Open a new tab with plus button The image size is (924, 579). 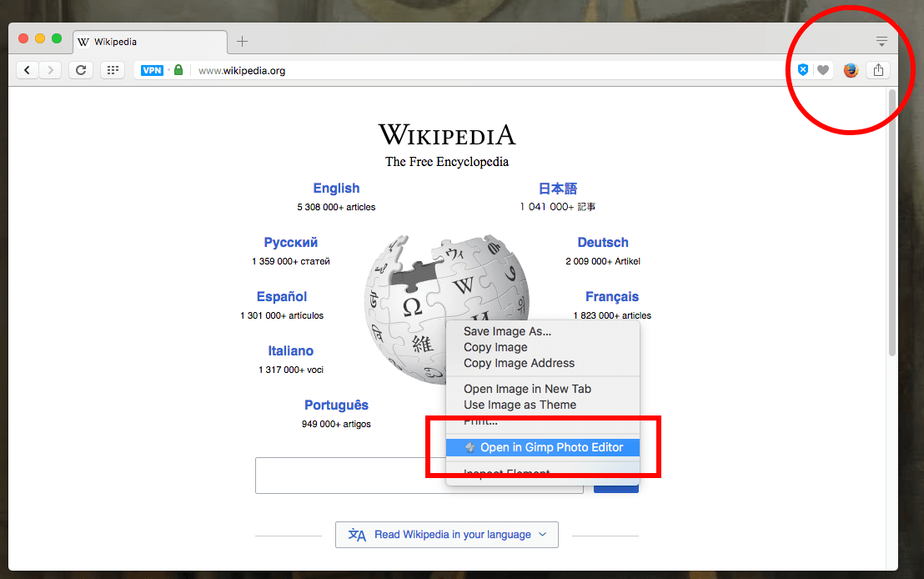pos(242,41)
